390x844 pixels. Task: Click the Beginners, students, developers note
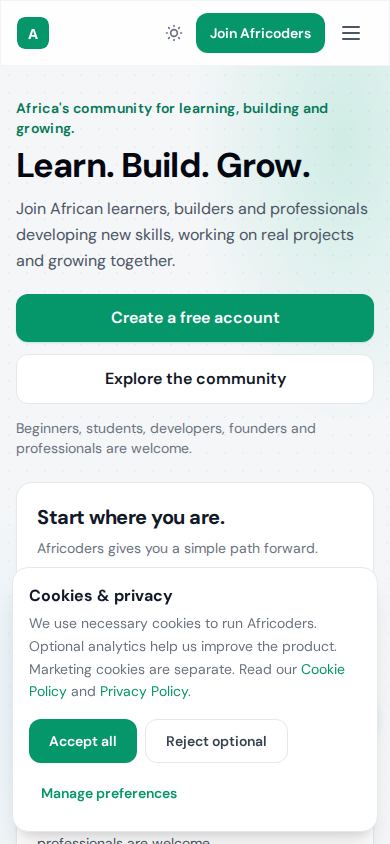click(166, 438)
